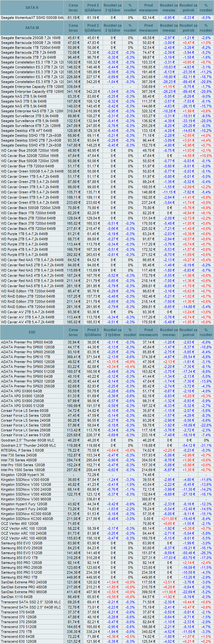Select Goodram 2,5" Thunder 60GB MLC
The image size is (214, 644).
(x=28, y=440)
